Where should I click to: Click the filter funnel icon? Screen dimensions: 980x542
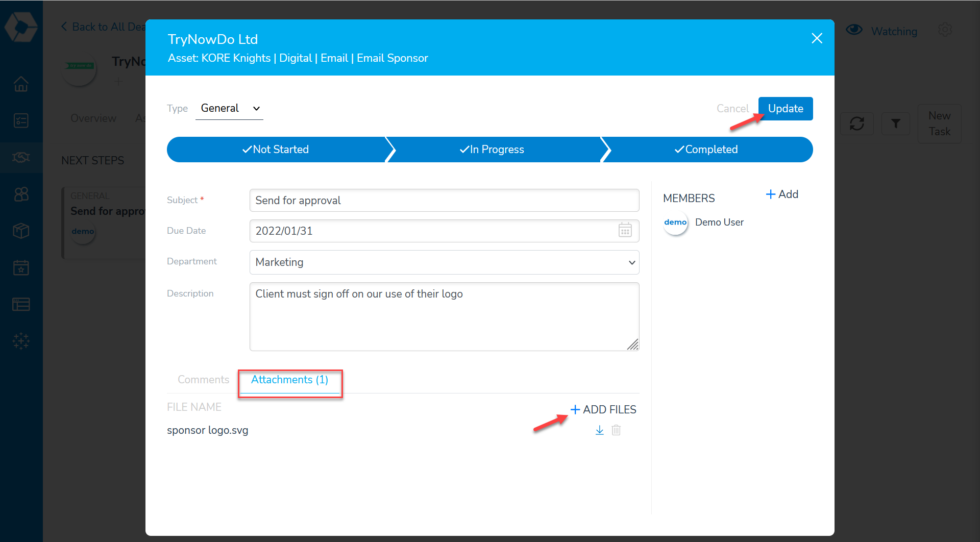click(x=896, y=124)
